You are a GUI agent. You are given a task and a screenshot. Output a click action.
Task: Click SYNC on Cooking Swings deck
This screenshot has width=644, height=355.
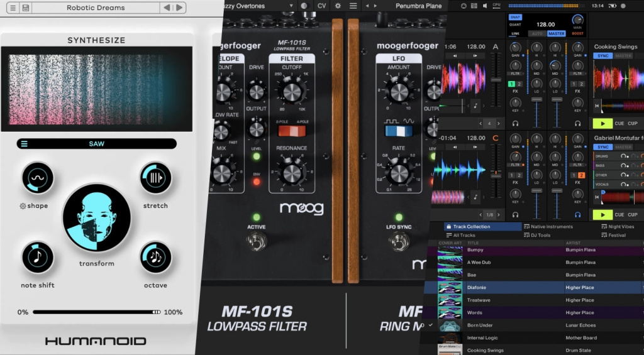coord(603,56)
